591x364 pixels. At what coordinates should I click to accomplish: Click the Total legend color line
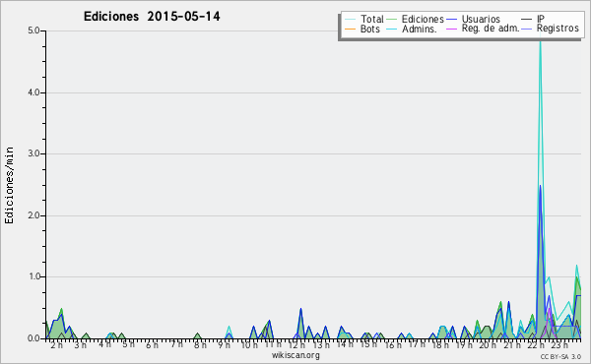350,20
